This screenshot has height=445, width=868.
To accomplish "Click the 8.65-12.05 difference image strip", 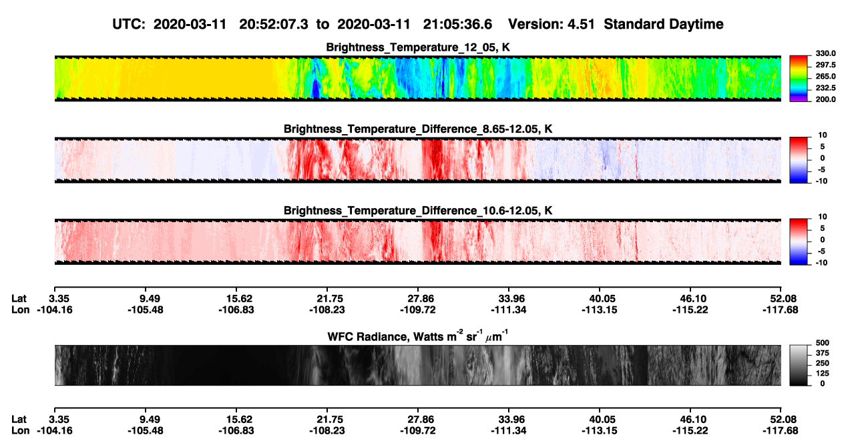I will (418, 160).
